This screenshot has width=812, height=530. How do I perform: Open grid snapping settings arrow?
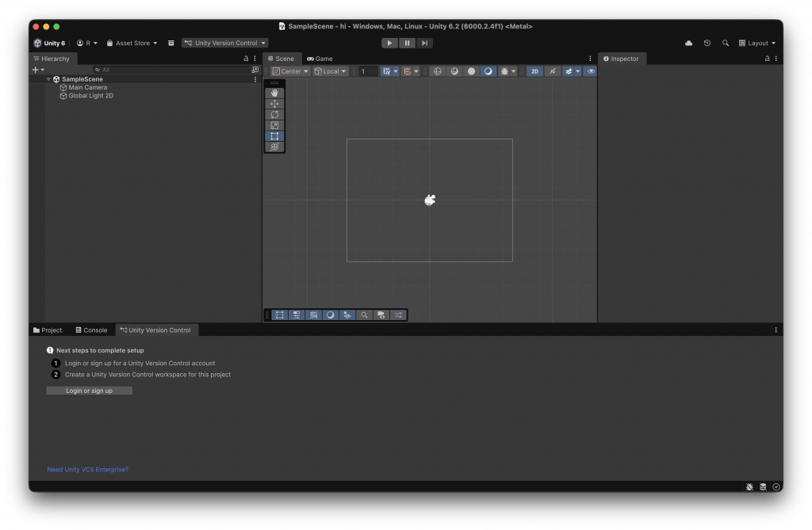(396, 71)
